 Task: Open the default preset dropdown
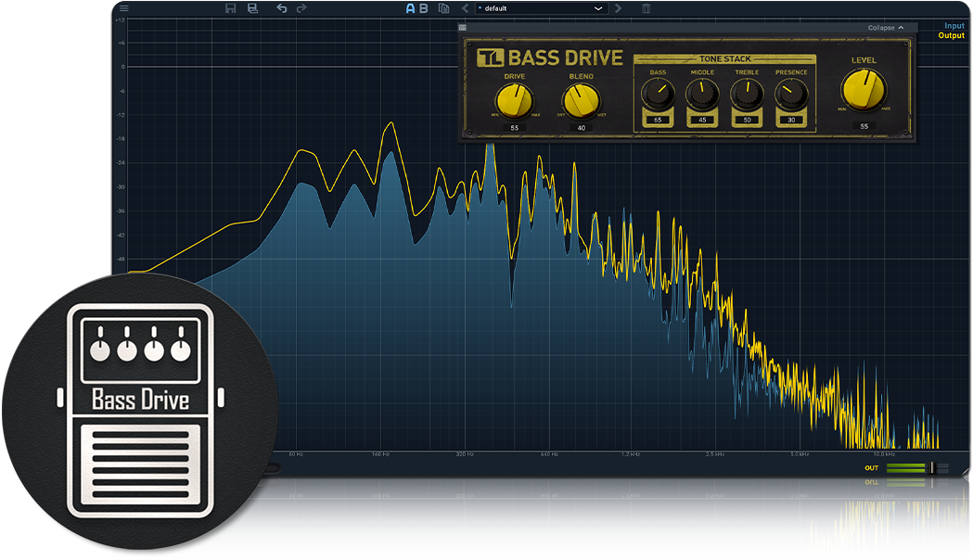tap(541, 8)
